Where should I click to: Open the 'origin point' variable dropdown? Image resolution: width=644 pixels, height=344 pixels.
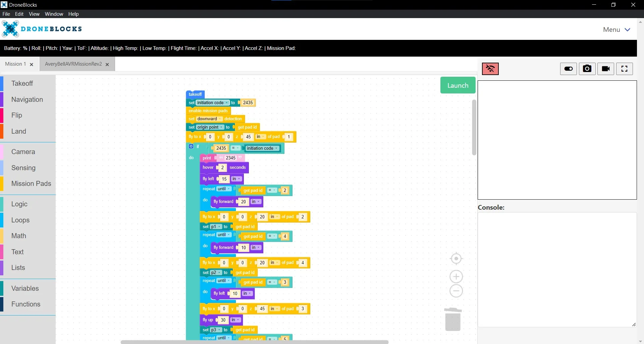coord(210,127)
